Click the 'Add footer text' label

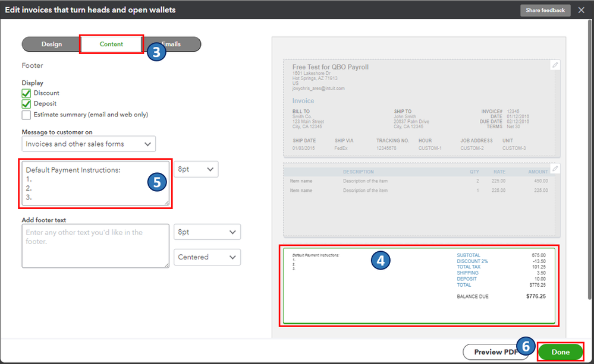pyautogui.click(x=44, y=220)
